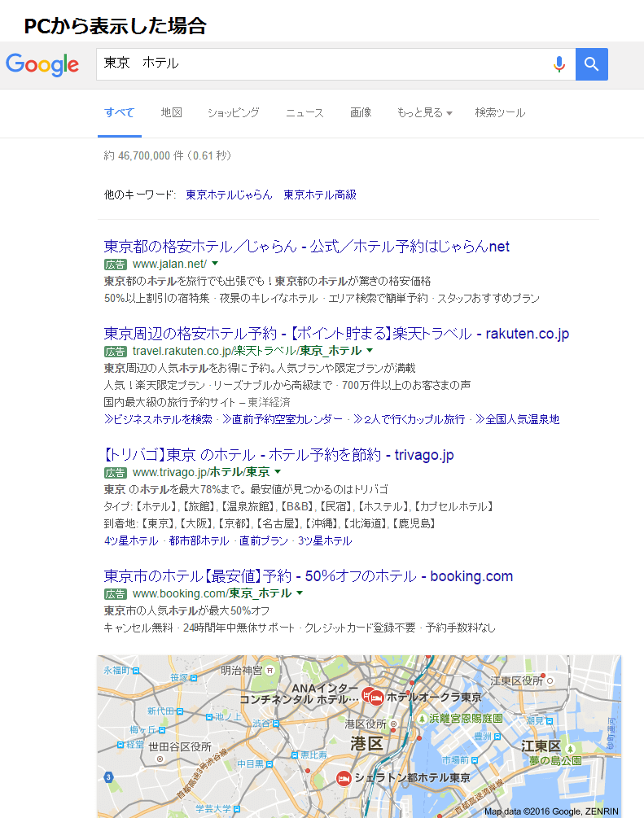Click the シェラトン都ホテル東京 map pin
Viewport: 644px width, 818px height.
point(344,779)
